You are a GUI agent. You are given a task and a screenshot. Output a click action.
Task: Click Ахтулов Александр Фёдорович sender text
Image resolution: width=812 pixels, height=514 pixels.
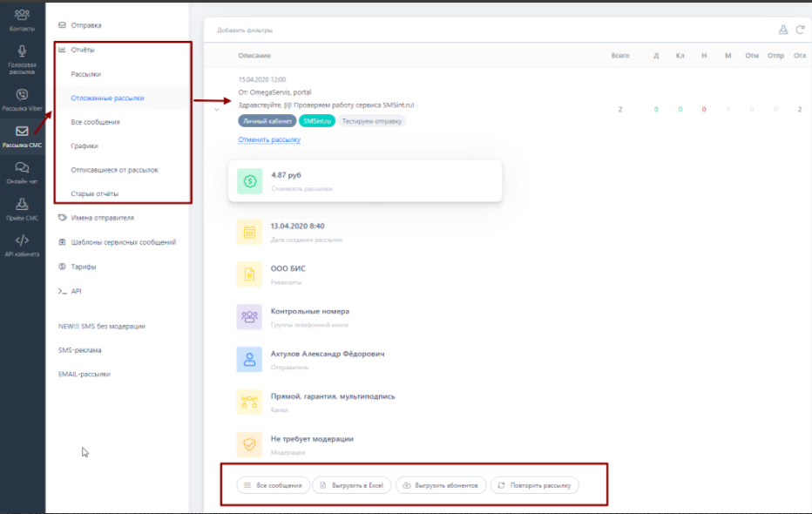click(x=328, y=354)
